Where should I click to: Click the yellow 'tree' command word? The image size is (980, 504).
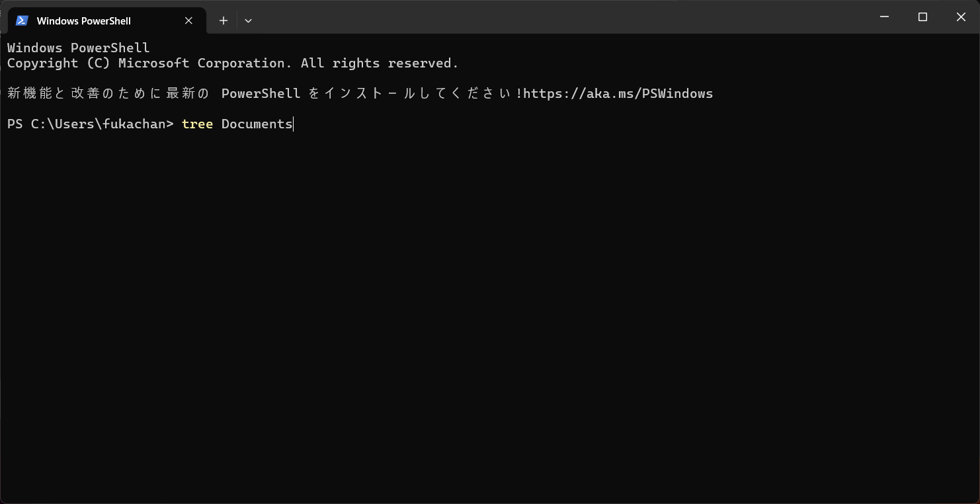click(x=197, y=124)
